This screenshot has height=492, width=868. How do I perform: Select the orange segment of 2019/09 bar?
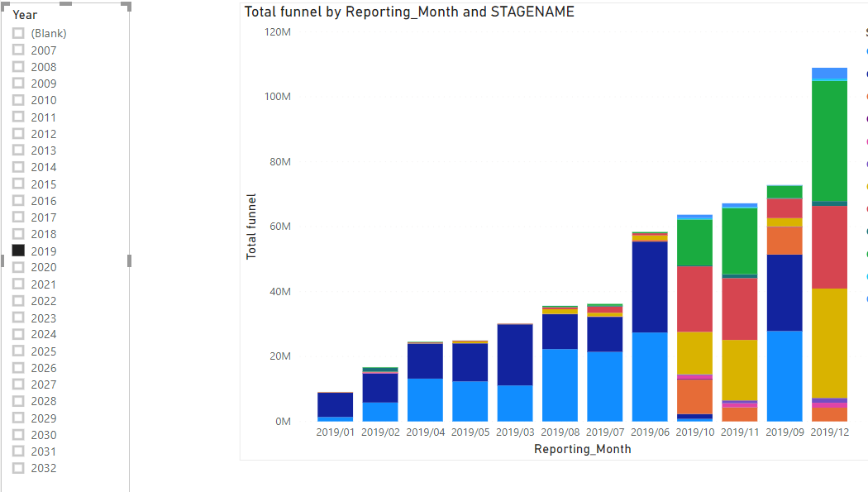(785, 240)
